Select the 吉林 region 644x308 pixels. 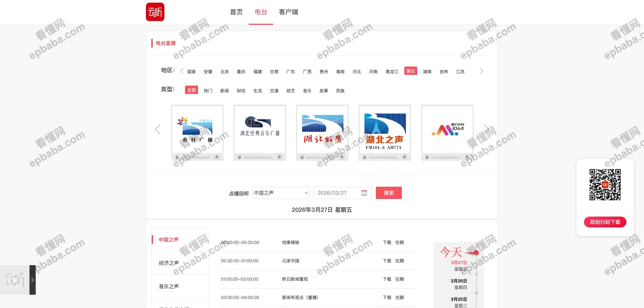444,72
